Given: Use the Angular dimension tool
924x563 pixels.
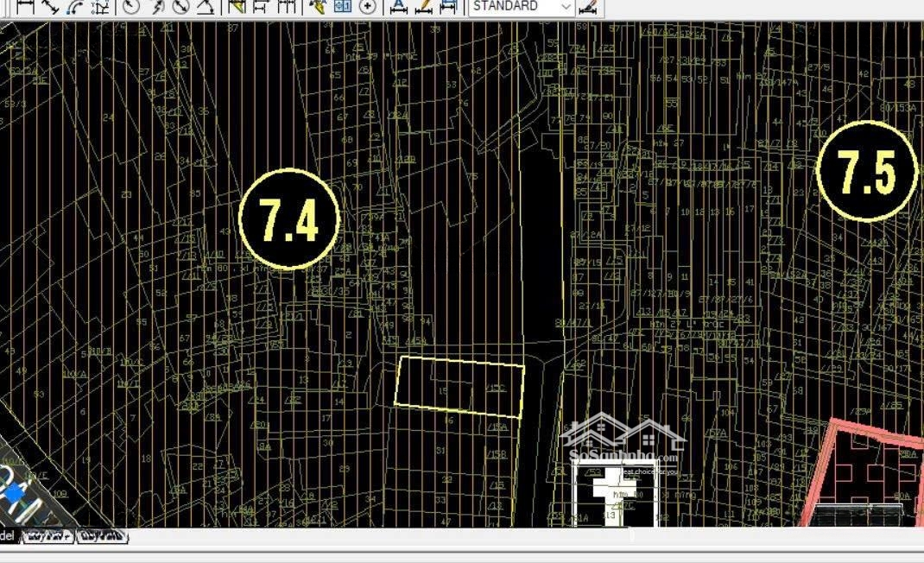Looking at the screenshot, I should point(206,6).
